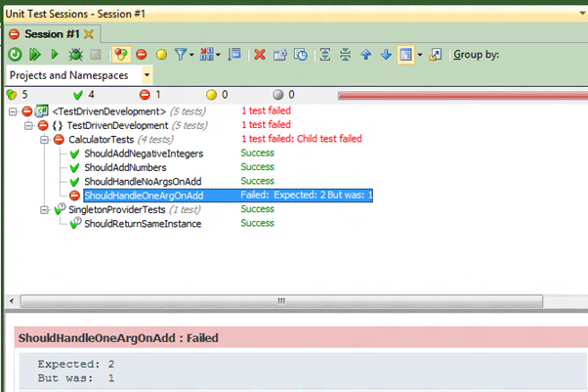Click green checkmark beside ShouldAddNumbers

74,168
